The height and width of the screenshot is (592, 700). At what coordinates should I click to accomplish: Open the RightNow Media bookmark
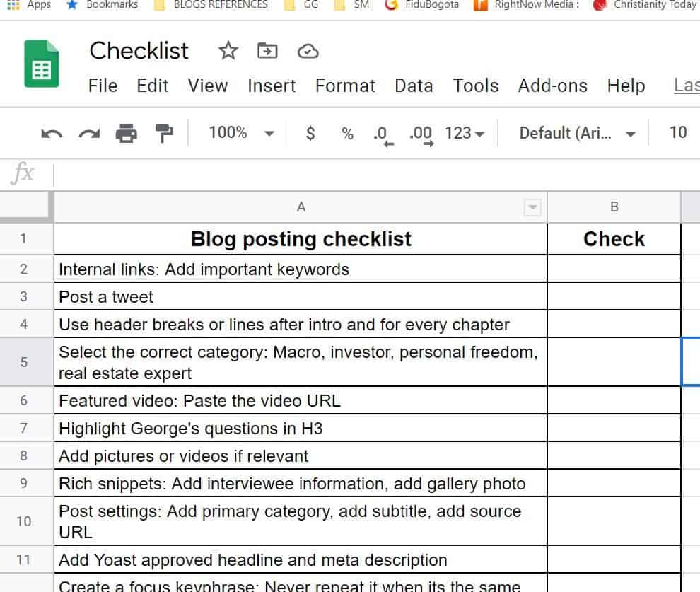tap(526, 5)
